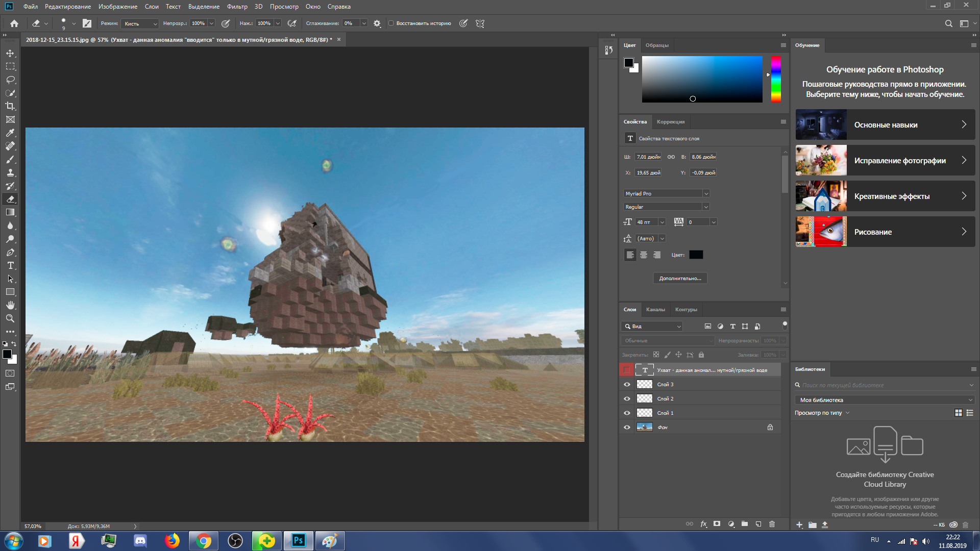Hide layer Слой 3 visibility eye
This screenshot has height=551, width=980.
(627, 385)
